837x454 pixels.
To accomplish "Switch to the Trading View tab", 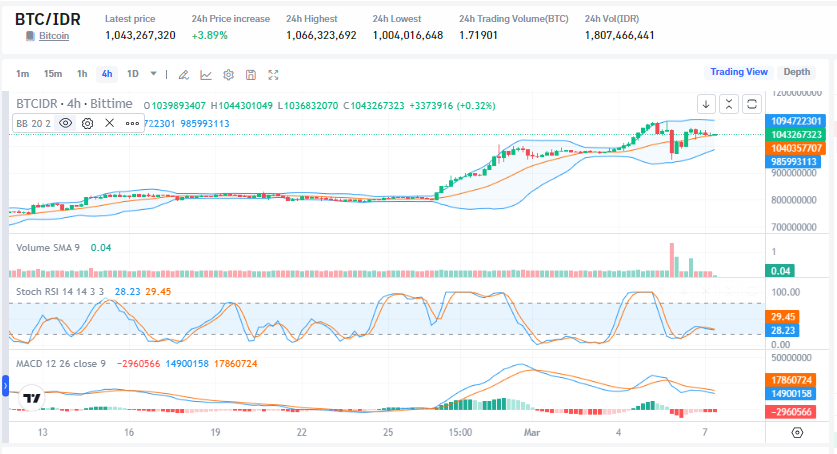I will 739,72.
